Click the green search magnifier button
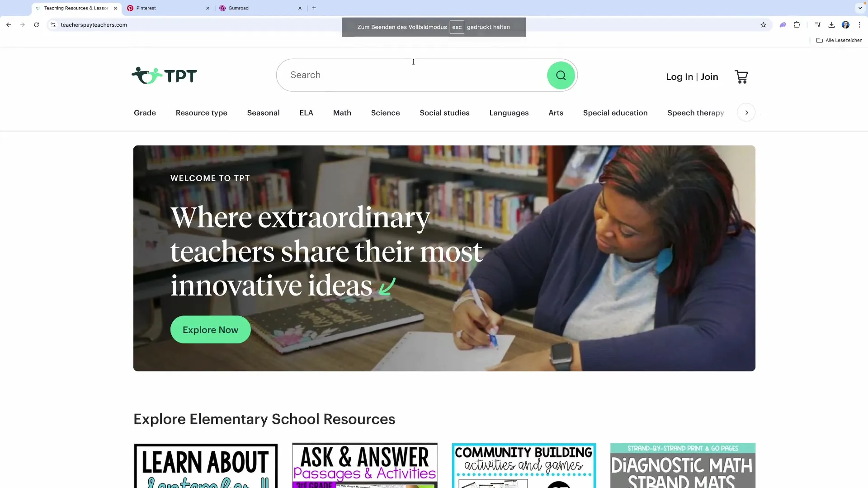Screen dimensions: 868x488 [561, 75]
